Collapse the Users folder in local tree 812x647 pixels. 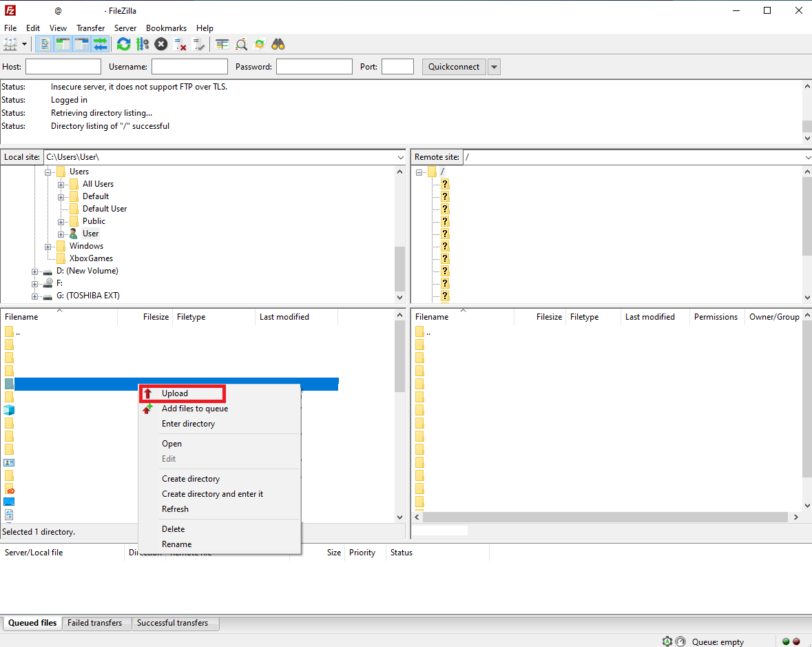pos(48,172)
